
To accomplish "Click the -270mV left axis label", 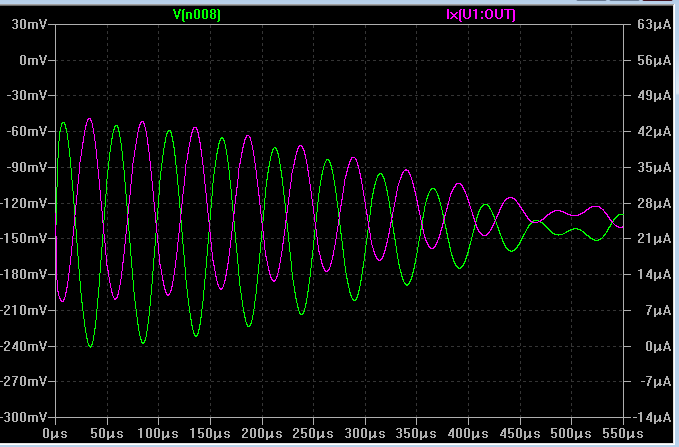I will tap(23, 381).
